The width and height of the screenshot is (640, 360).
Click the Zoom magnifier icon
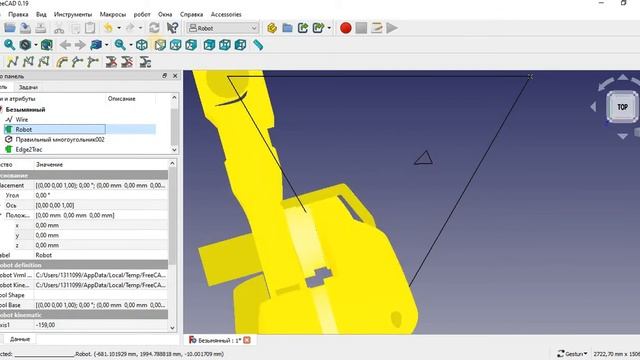[120, 45]
